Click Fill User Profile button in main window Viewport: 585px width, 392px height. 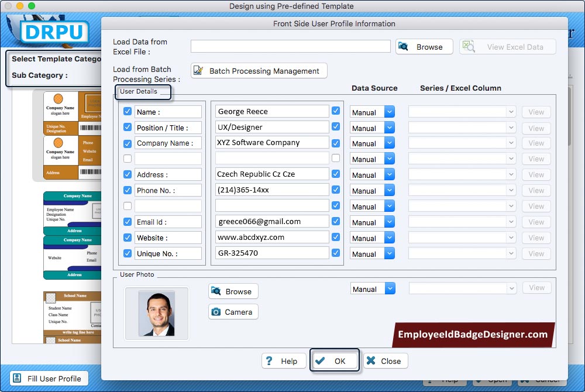point(49,379)
